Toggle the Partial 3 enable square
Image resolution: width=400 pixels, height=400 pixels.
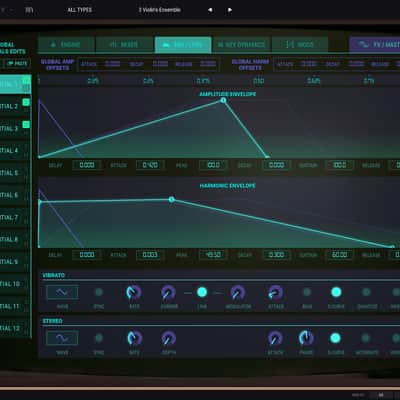click(x=26, y=125)
